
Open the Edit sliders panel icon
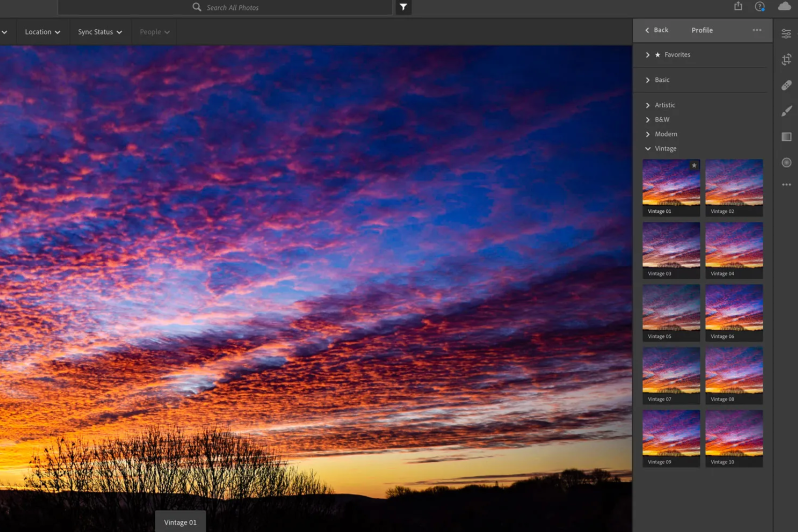coord(786,34)
